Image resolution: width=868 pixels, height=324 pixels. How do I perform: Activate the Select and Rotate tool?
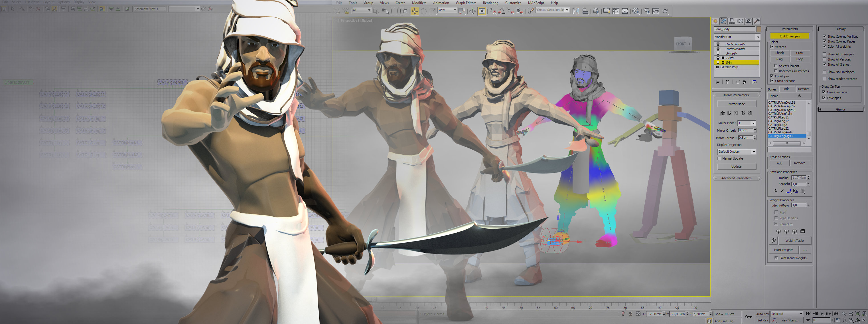click(x=423, y=11)
